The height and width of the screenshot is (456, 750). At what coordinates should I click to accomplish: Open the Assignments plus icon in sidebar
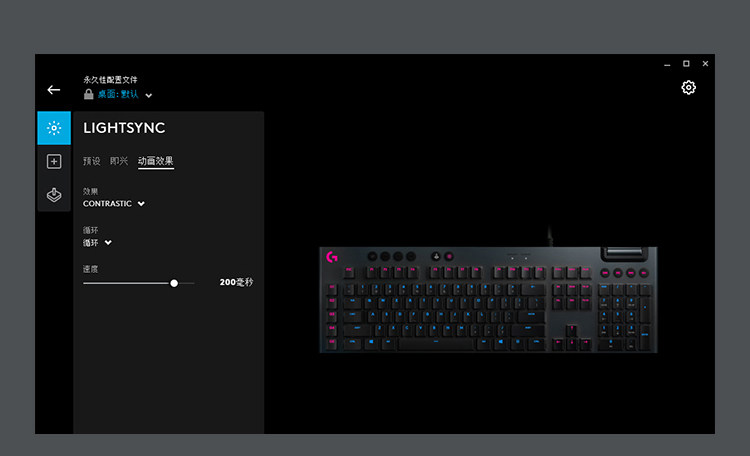[54, 161]
